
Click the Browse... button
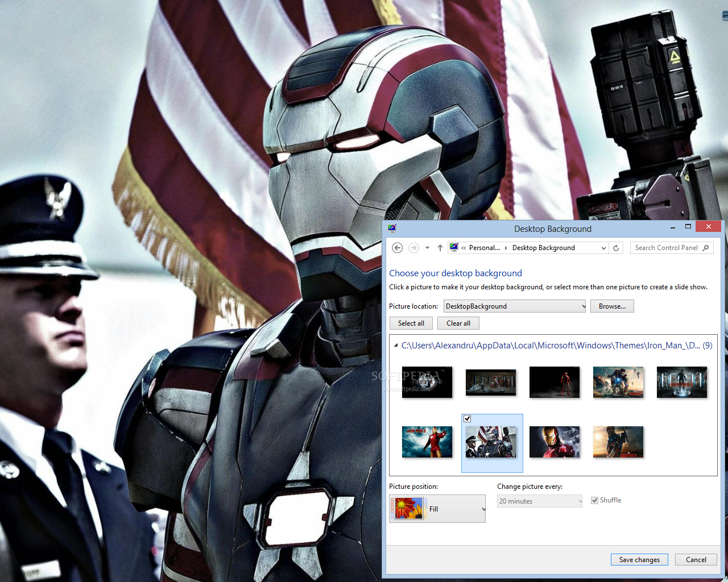click(x=612, y=306)
